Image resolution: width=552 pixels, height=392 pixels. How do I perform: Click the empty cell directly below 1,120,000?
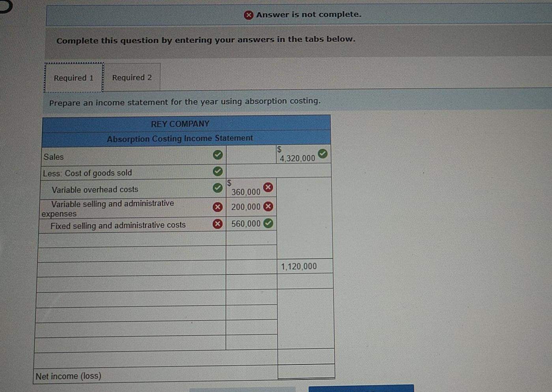point(305,281)
